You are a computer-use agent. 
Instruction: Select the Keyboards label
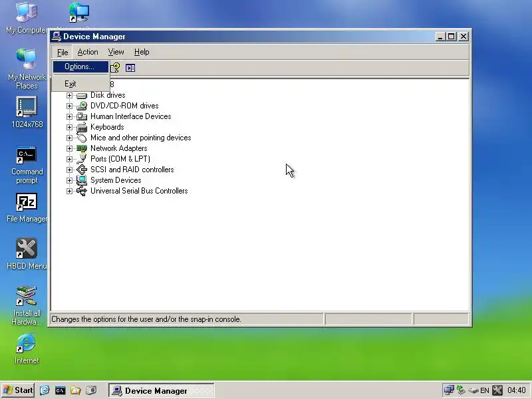(x=107, y=127)
